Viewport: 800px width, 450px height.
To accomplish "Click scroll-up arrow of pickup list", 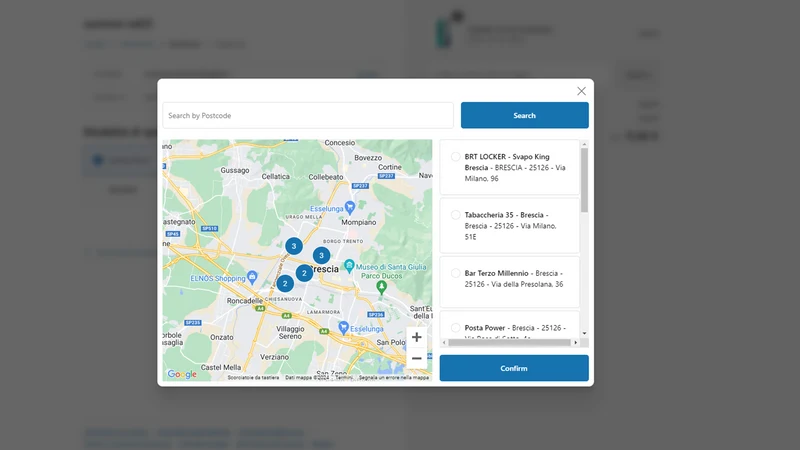I will (584, 144).
